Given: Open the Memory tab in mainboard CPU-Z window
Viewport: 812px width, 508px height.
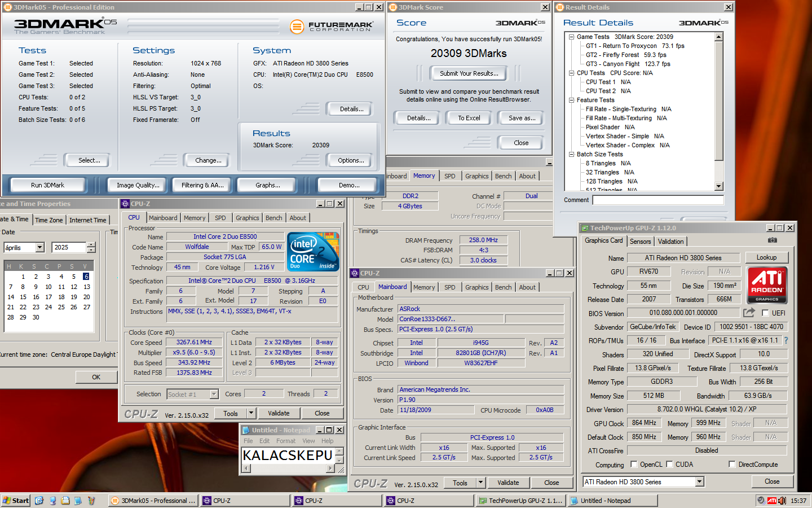Looking at the screenshot, I should 424,287.
